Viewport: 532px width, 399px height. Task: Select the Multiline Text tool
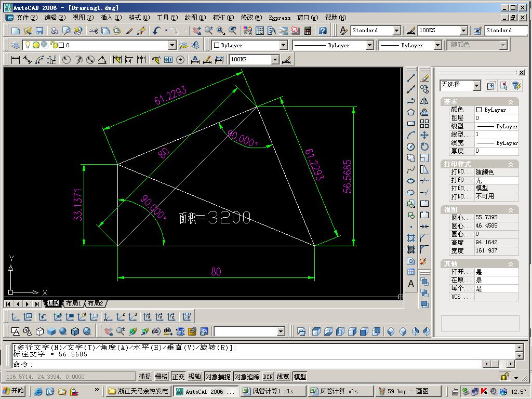pos(411,283)
